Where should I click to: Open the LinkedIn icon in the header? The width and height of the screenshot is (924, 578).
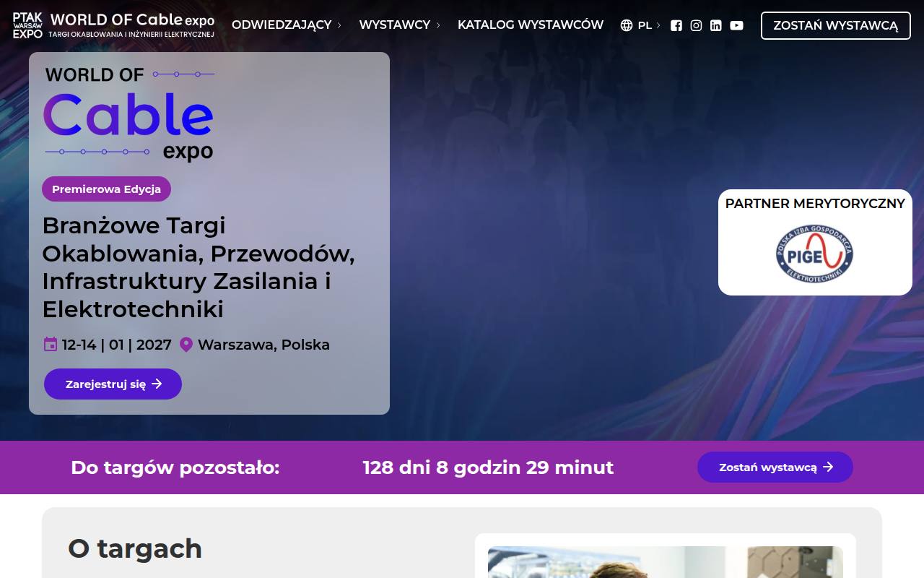716,25
